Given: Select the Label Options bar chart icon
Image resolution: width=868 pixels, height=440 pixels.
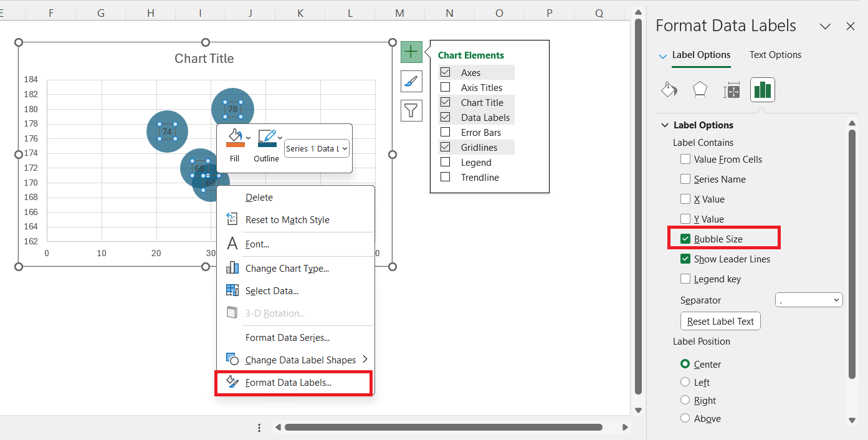Looking at the screenshot, I should (763, 90).
